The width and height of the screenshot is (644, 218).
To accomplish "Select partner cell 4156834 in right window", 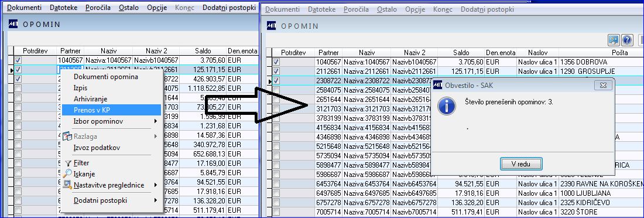I will [x=328, y=128].
